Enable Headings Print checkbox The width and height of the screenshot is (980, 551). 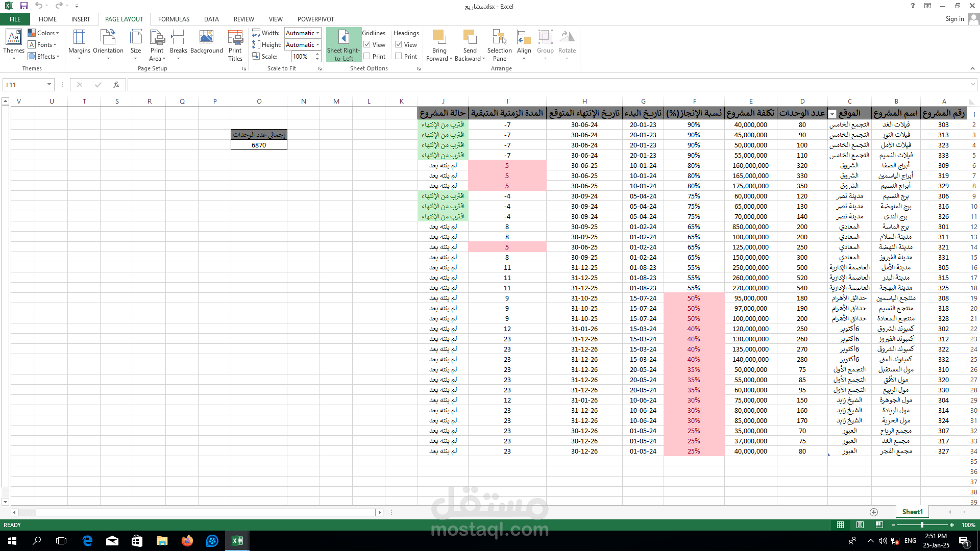(x=399, y=57)
